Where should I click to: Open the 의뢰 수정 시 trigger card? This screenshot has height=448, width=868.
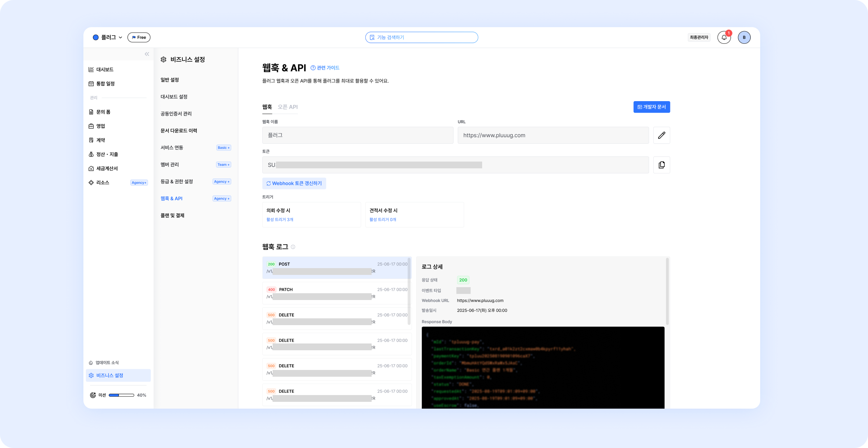(311, 214)
